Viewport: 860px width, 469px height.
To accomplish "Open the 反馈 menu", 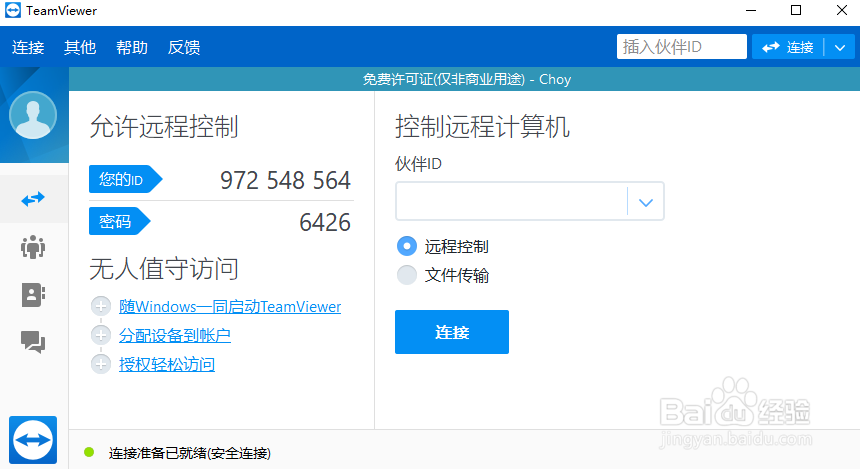I will 184,47.
